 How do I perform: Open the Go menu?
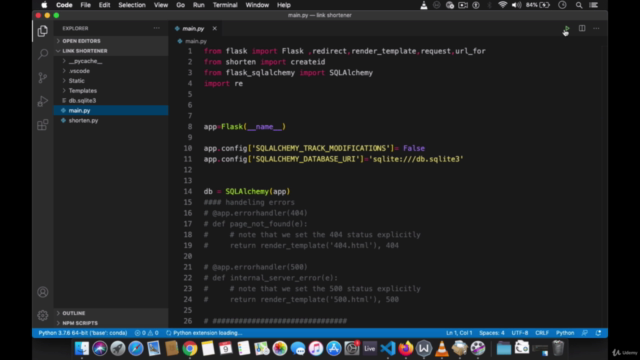180,5
